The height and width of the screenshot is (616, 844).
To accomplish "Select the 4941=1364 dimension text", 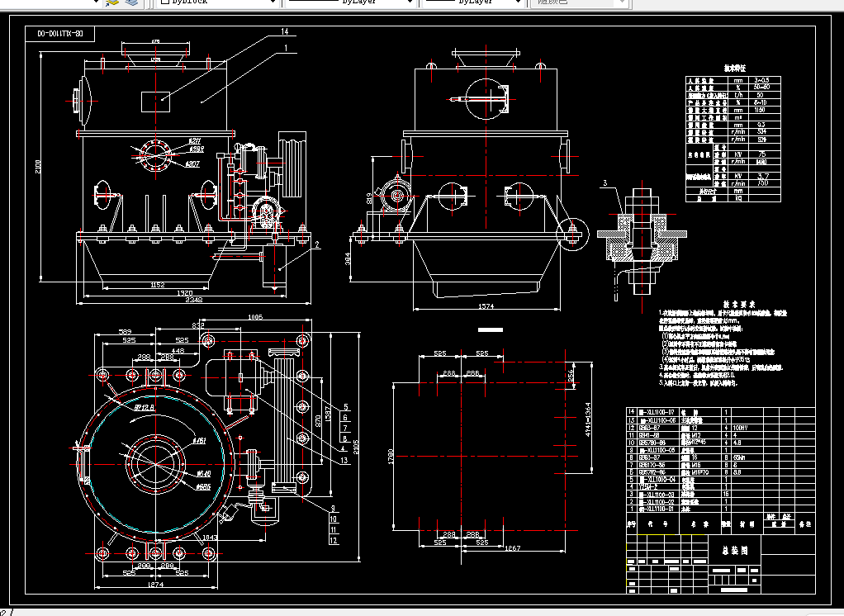I will [587, 419].
